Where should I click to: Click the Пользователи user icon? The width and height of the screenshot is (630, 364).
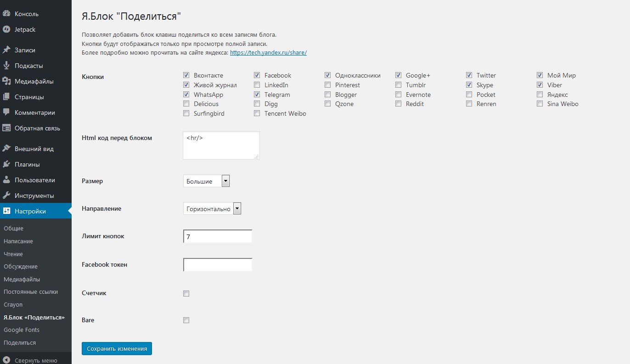6,180
